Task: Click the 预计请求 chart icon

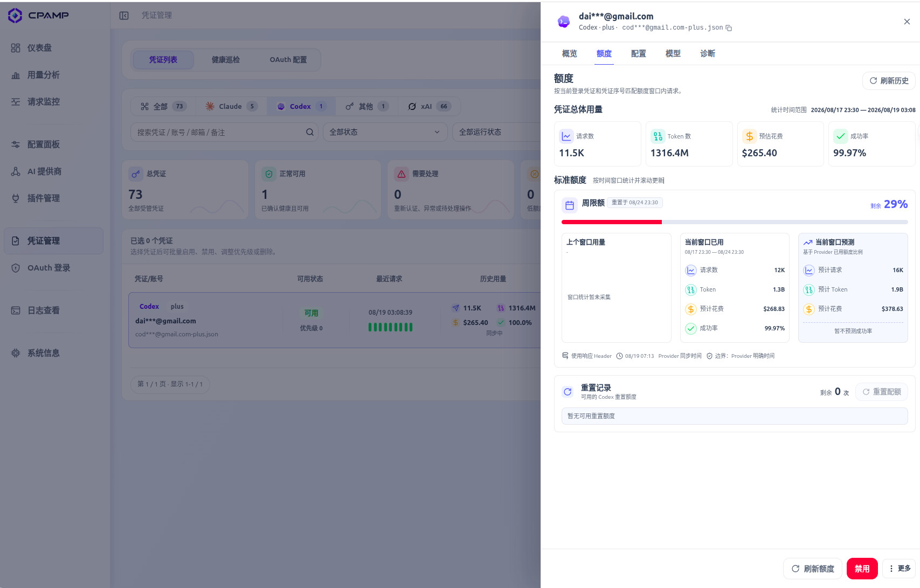Action: 809,271
